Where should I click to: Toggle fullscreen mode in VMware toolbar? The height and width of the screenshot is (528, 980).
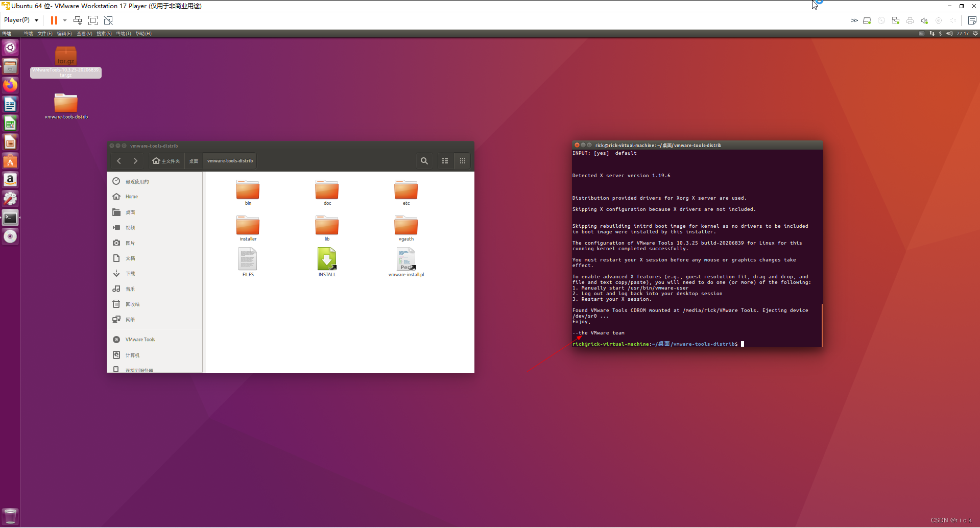click(x=93, y=20)
